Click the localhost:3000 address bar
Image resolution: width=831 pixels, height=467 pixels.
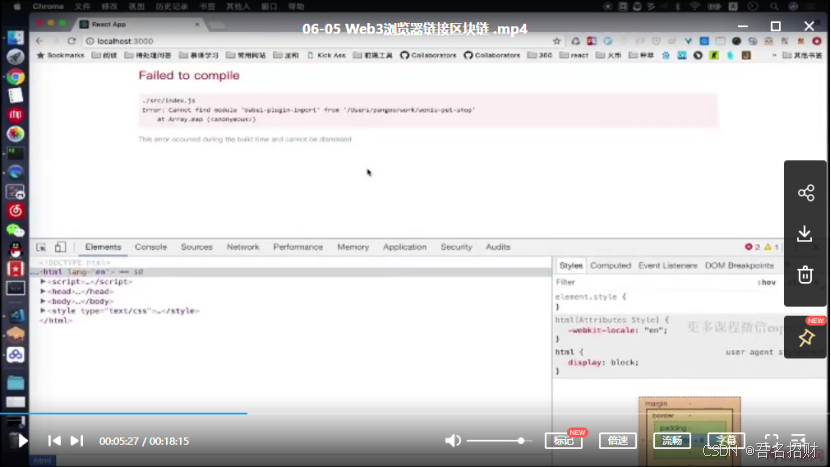click(318, 41)
